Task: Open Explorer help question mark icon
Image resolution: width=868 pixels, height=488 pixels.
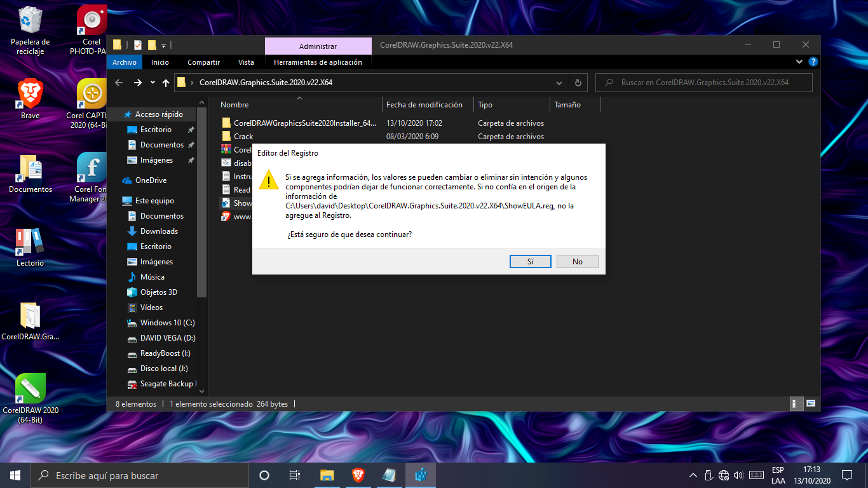Action: click(813, 62)
